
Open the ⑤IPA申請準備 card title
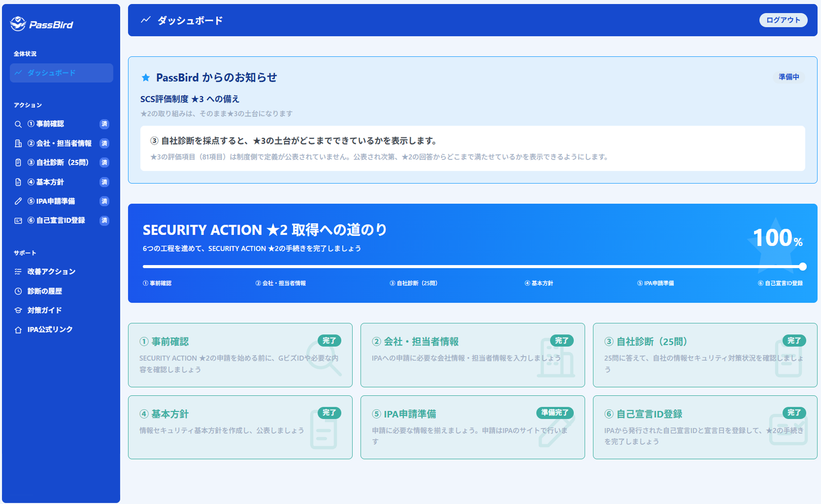click(404, 414)
